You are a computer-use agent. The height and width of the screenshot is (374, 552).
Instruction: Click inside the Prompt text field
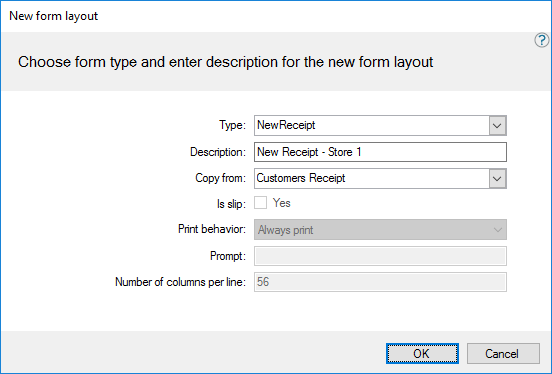point(380,256)
